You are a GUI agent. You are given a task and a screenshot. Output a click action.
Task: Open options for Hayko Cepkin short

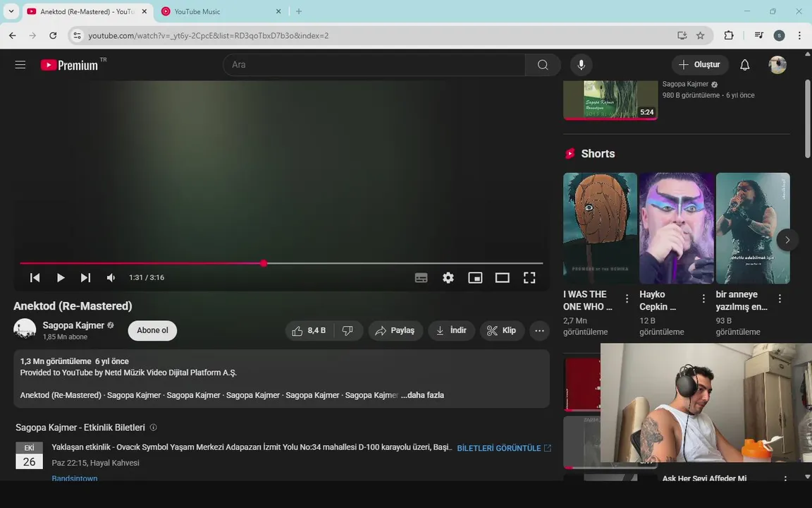click(x=703, y=298)
